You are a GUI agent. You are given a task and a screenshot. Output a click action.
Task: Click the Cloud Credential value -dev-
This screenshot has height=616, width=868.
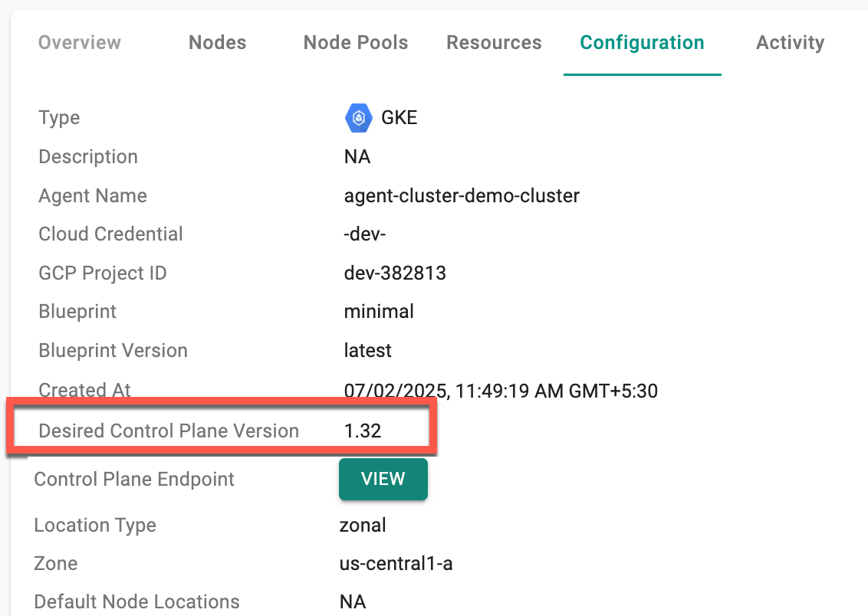pyautogui.click(x=365, y=234)
